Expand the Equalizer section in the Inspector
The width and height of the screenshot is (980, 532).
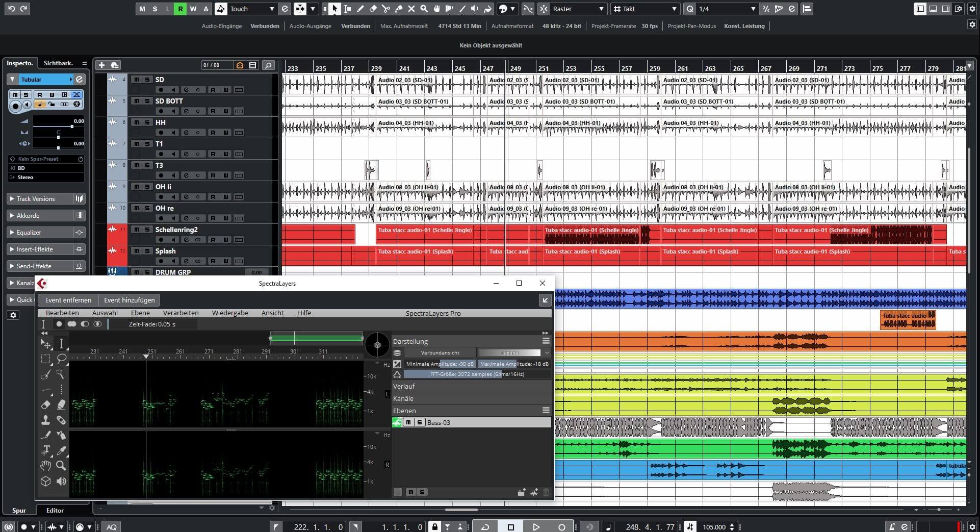pyautogui.click(x=29, y=232)
